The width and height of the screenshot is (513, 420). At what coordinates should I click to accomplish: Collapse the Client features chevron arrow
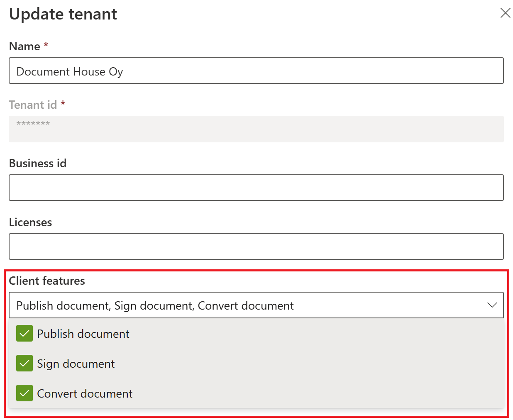492,305
